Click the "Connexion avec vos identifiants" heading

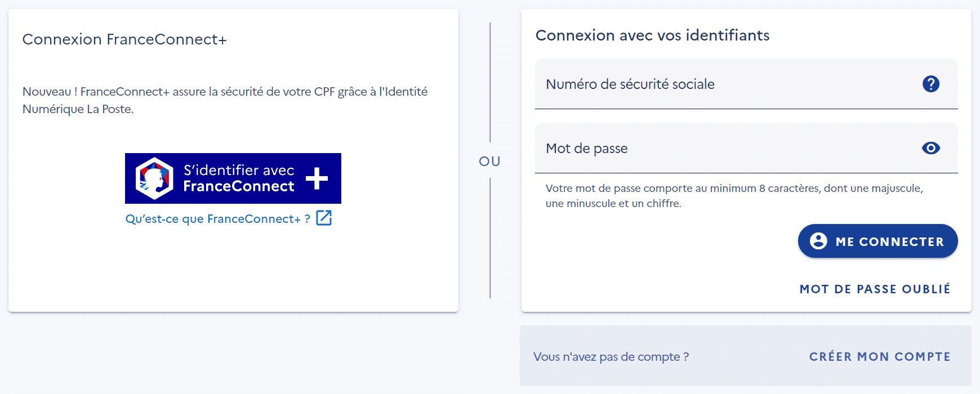[652, 35]
